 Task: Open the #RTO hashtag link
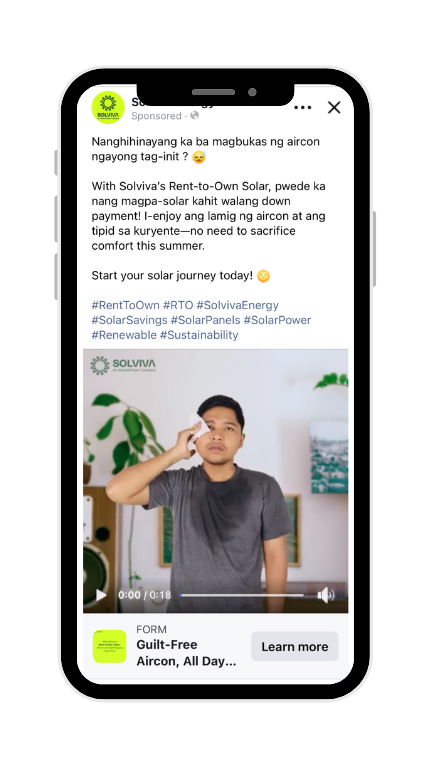tap(178, 305)
